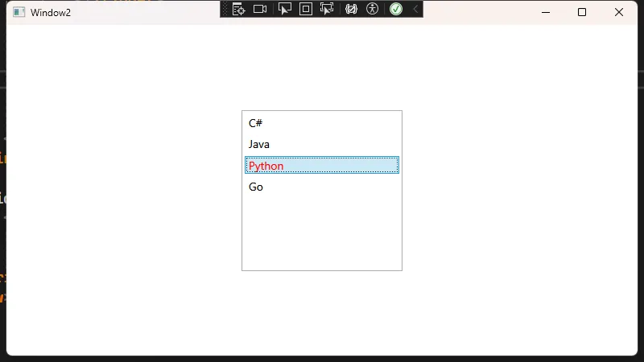Open XAML binding failures
Screen dimensions: 644x362
(x=351, y=9)
